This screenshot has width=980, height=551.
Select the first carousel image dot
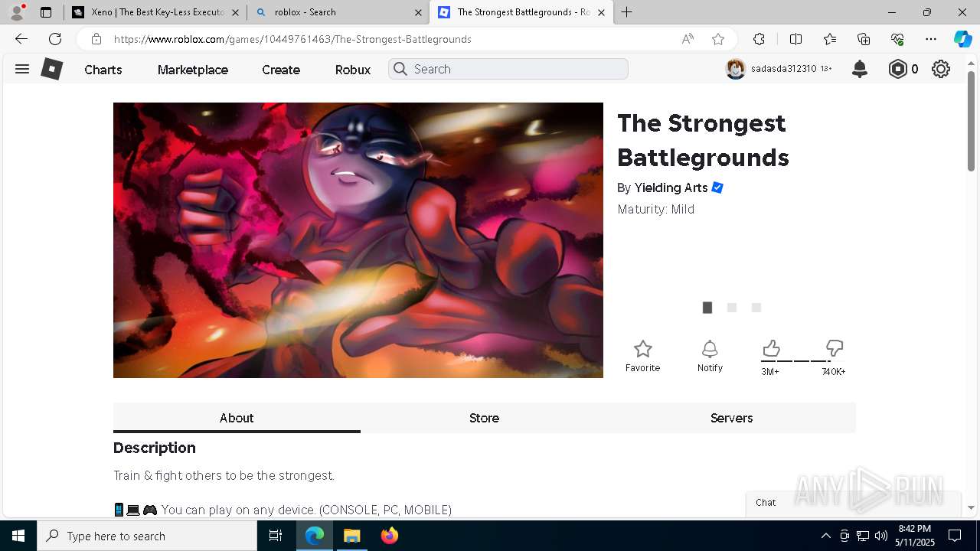click(x=707, y=308)
